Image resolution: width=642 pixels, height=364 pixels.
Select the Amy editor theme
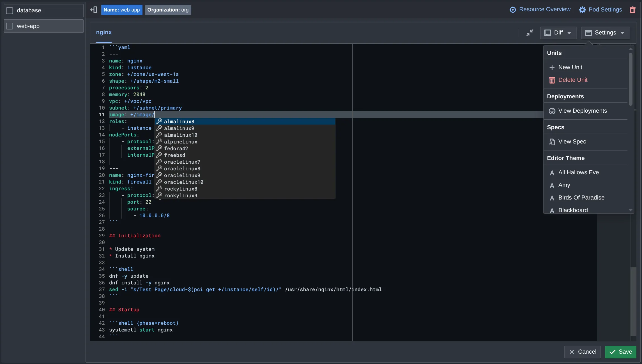click(564, 185)
